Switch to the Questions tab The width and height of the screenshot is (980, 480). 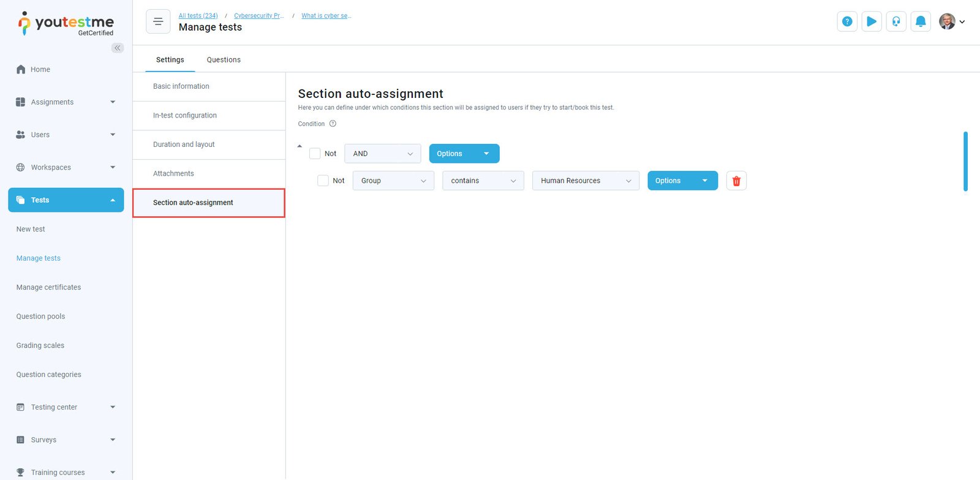(x=224, y=60)
